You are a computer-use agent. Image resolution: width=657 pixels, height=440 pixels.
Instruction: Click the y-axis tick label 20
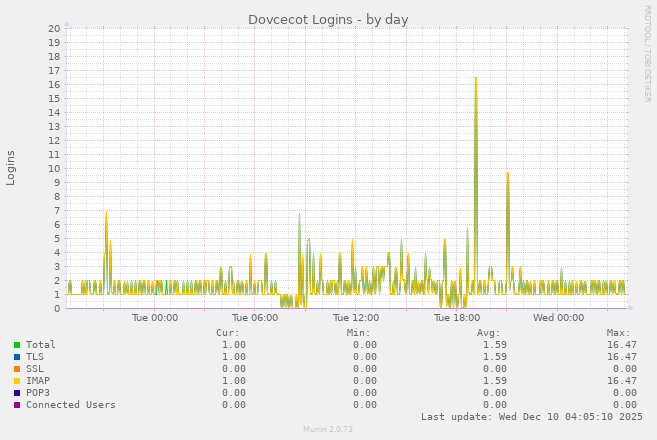click(x=54, y=28)
